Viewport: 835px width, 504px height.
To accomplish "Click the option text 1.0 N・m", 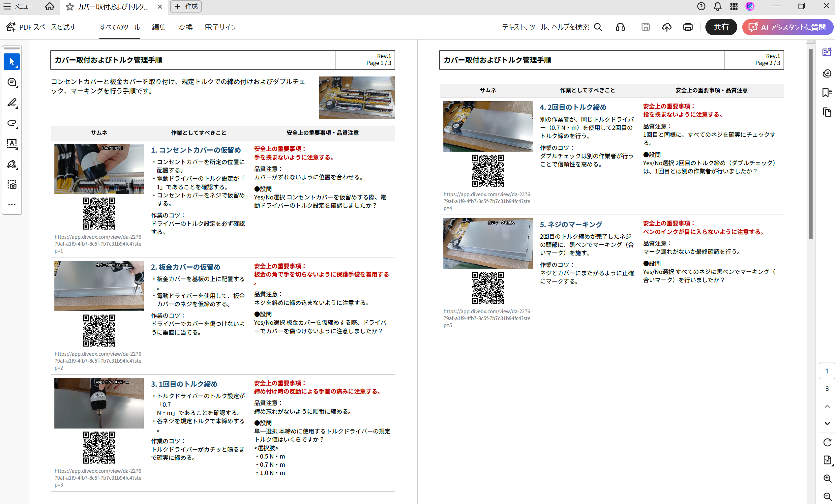I will point(272,473).
